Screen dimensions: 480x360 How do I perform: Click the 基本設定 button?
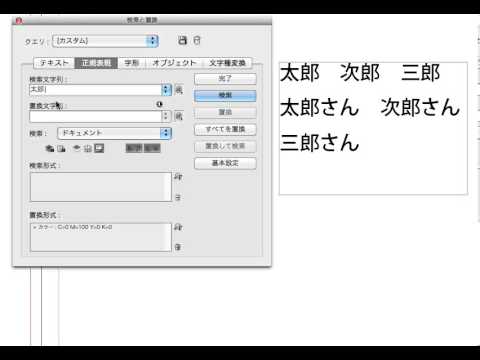coord(225,163)
